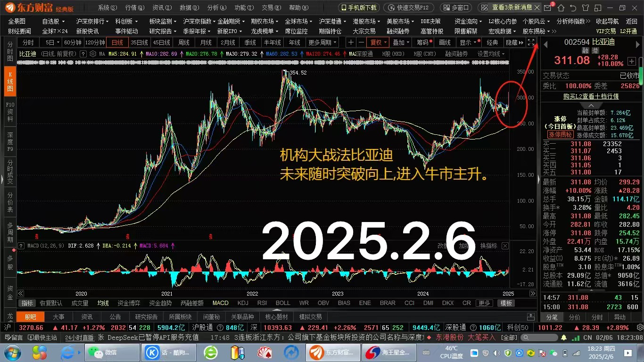Open the 多窗口 multi-window button

(x=456, y=8)
